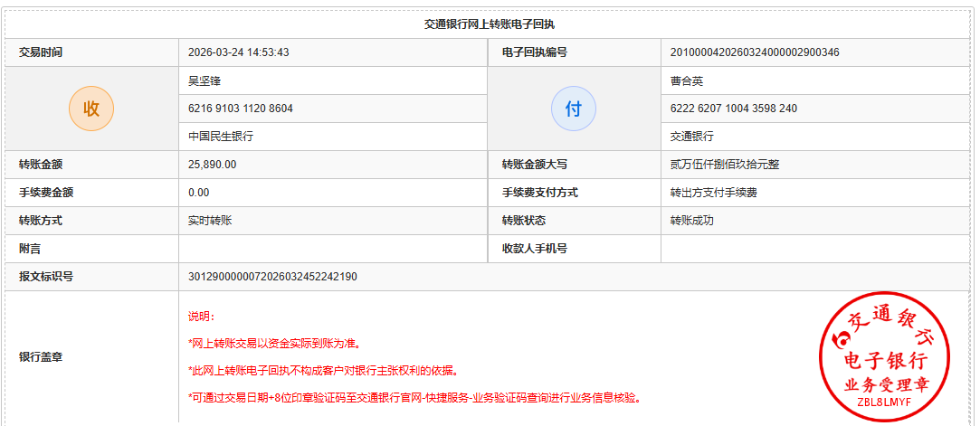Viewport: 980px width, 426px height.
Task: Click the transfer method 实时转账
Action: [x=210, y=221]
